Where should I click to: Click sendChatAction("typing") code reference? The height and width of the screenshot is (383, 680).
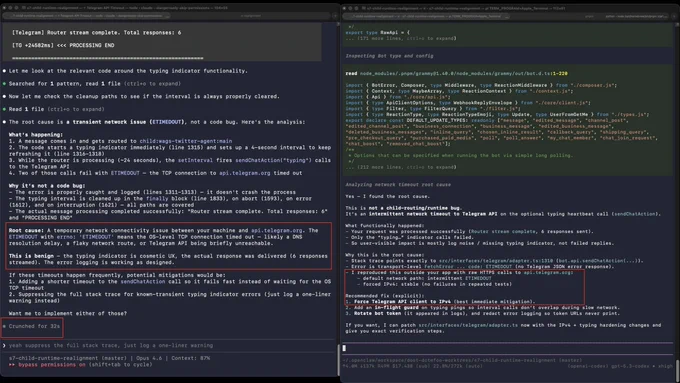click(x=273, y=160)
